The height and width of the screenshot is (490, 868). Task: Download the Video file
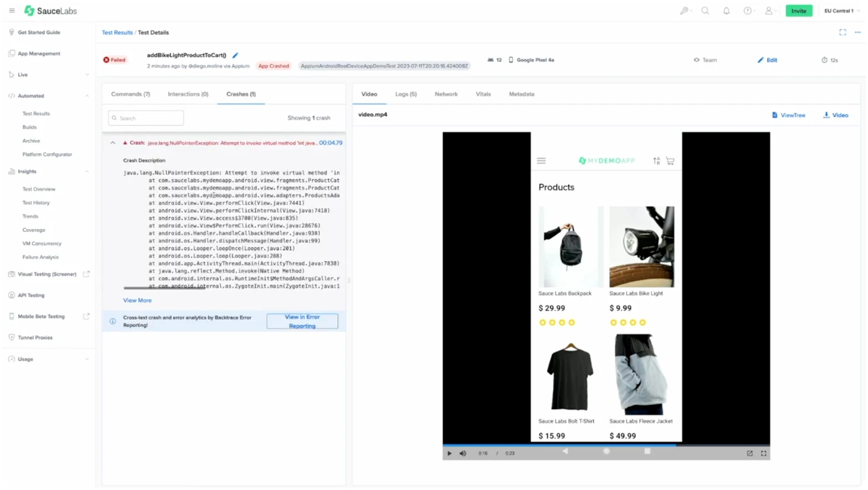coord(836,115)
